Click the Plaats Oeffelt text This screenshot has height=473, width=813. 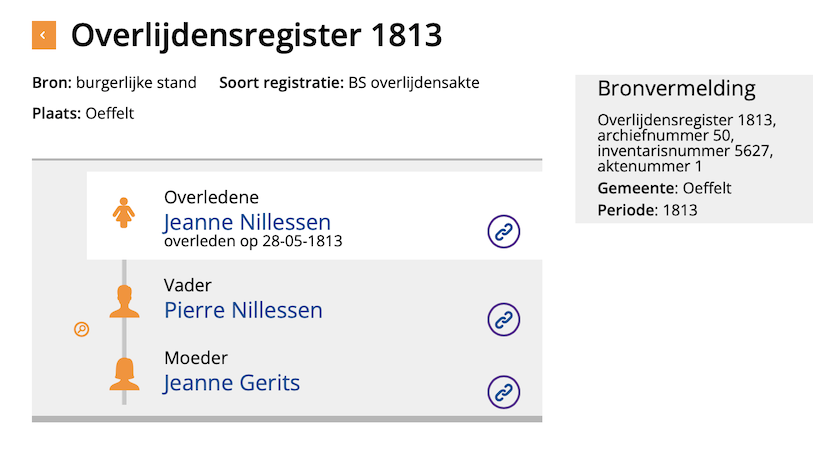[83, 113]
